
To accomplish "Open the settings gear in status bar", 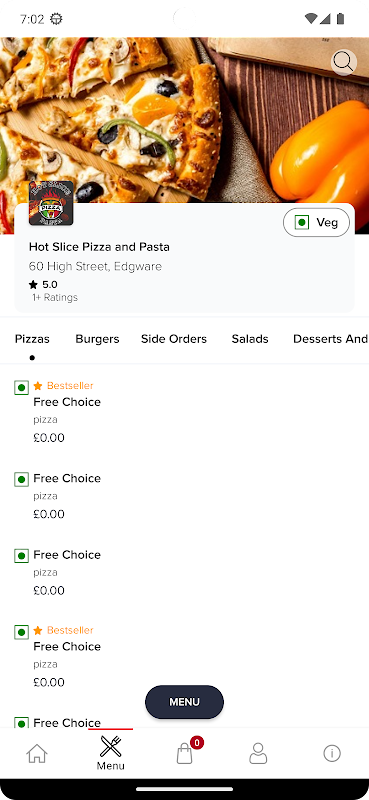I will [56, 19].
